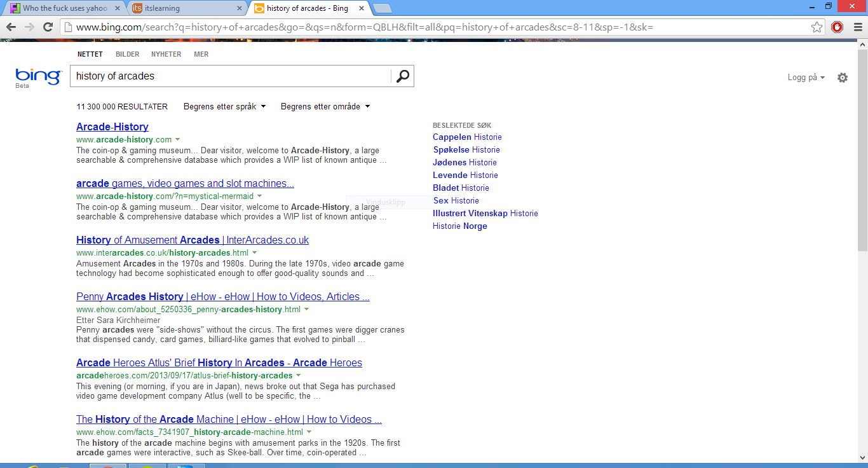Open the MER menu
Viewport: 868px width, 468px height.
pos(201,54)
